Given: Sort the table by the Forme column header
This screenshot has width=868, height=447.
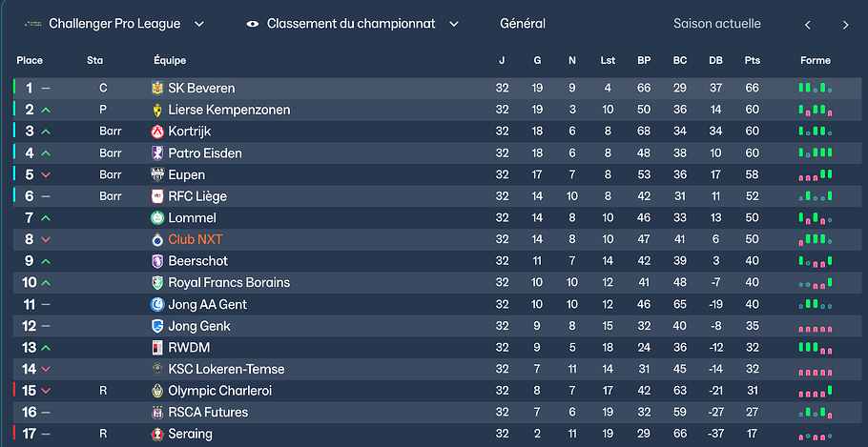Looking at the screenshot, I should 816,61.
